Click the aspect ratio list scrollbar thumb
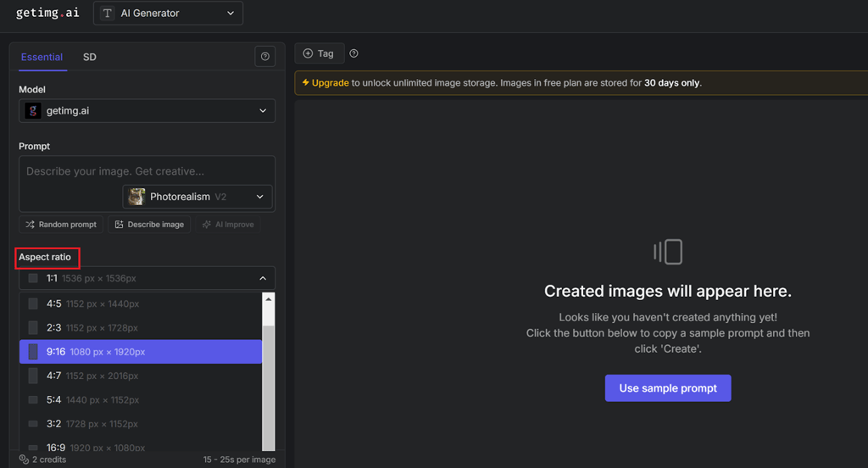 (x=269, y=387)
